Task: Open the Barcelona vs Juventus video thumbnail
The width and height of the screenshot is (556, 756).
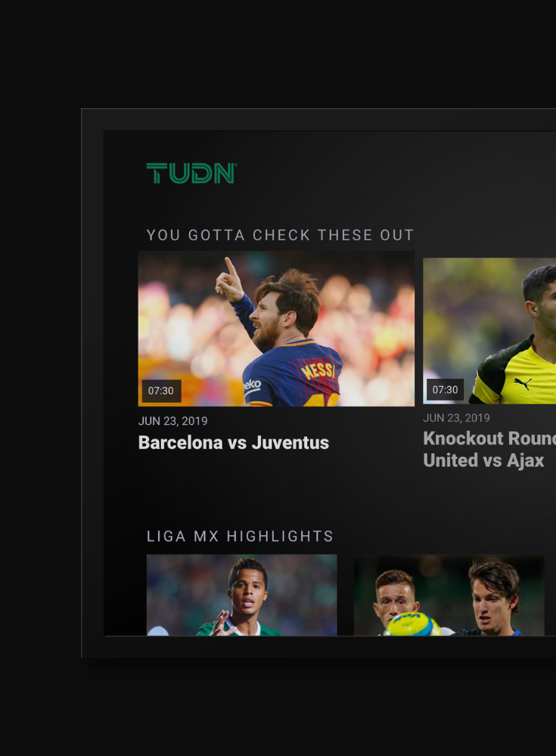Action: pyautogui.click(x=276, y=328)
